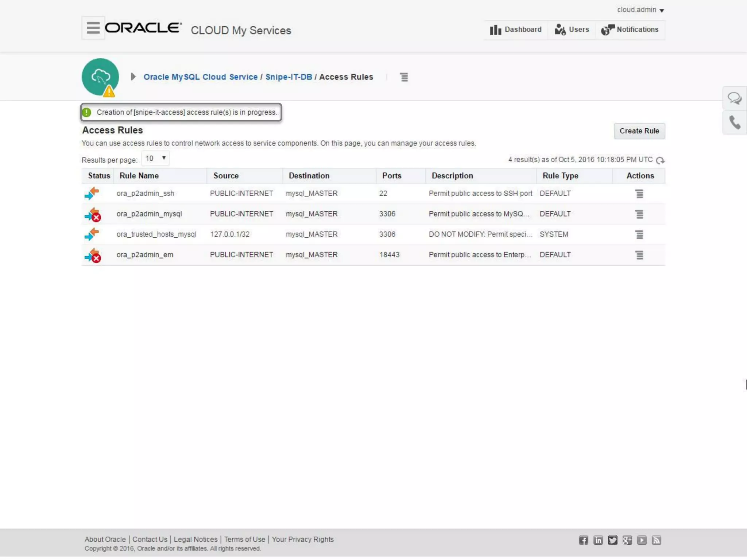
Task: Click disabled status icon for ora_p2admin_mysql
Action: coord(93,214)
